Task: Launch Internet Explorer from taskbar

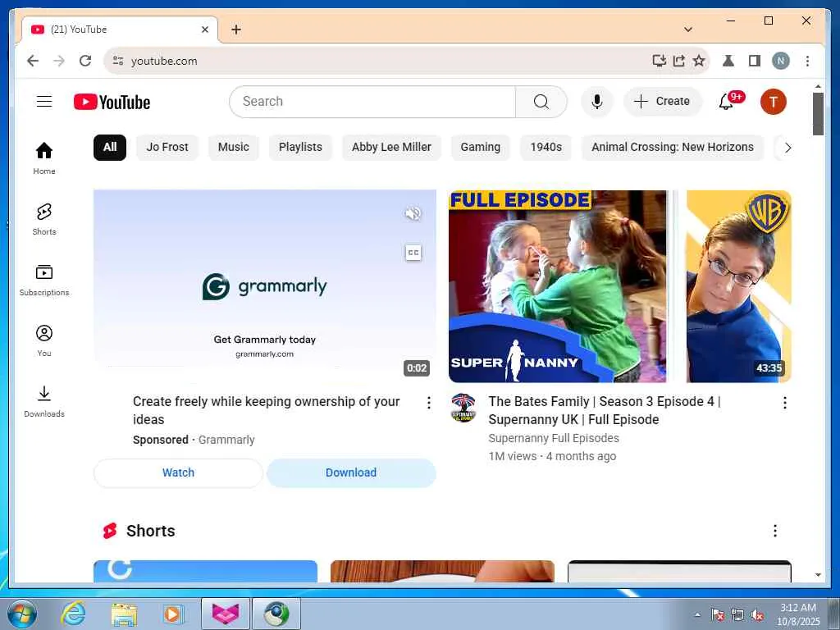Action: click(x=73, y=614)
